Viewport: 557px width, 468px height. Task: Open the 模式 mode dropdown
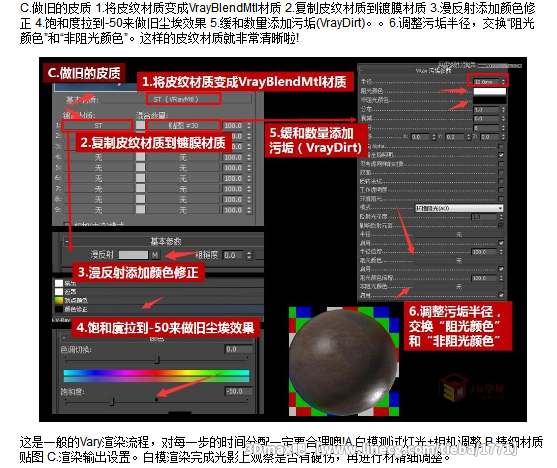click(x=459, y=208)
